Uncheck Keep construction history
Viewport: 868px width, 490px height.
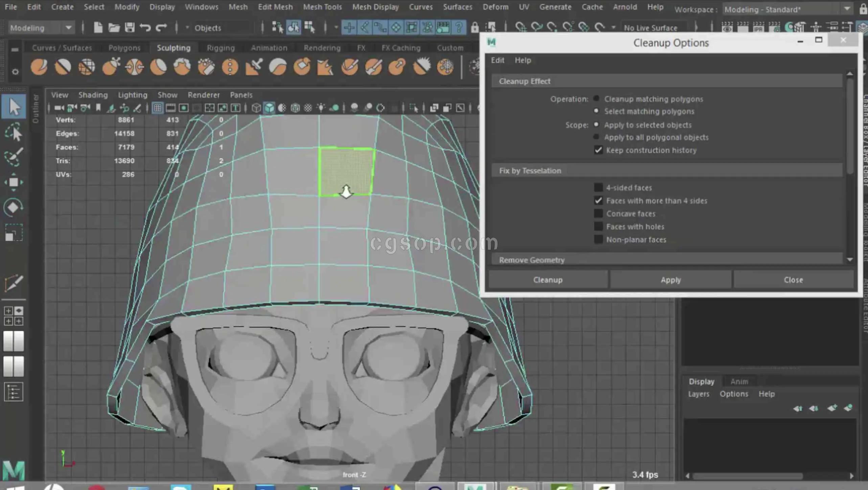click(598, 150)
